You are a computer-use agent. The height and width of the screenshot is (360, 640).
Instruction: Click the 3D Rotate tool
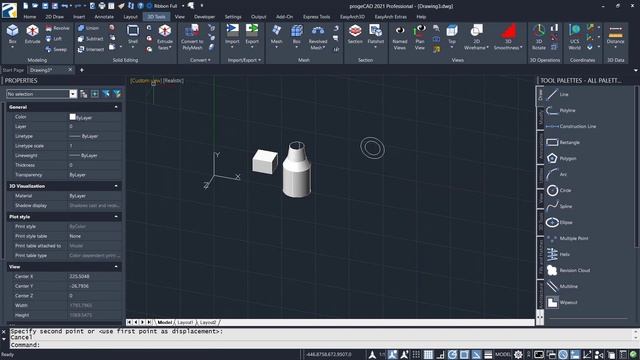point(539,37)
